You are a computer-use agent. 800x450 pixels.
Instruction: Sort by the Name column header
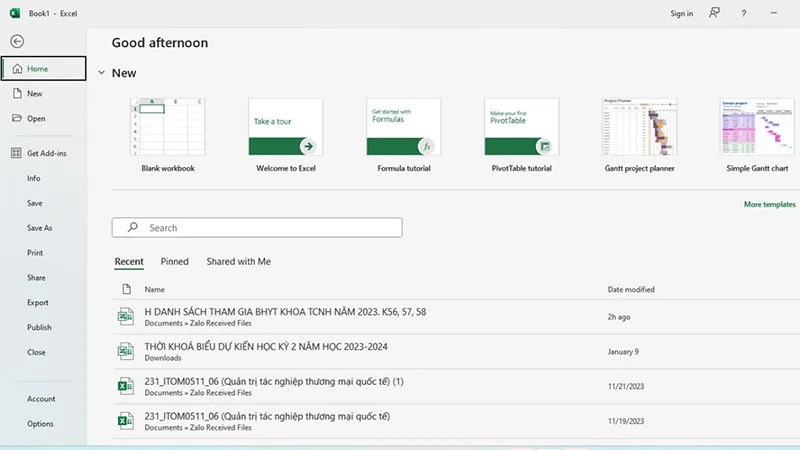tap(155, 289)
